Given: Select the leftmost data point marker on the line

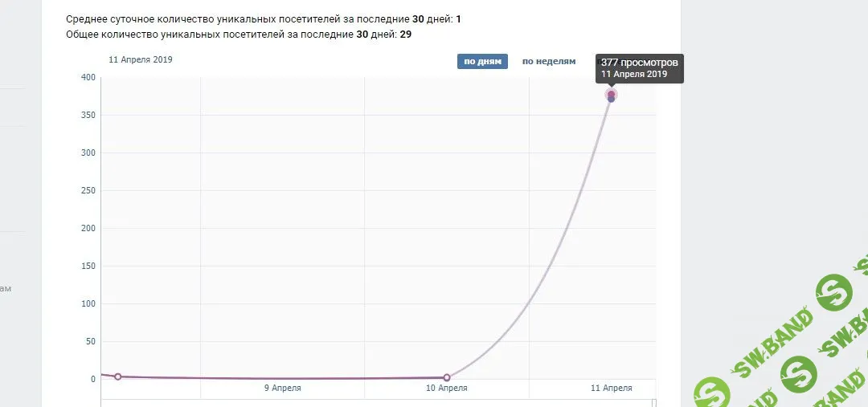Looking at the screenshot, I should tap(118, 376).
